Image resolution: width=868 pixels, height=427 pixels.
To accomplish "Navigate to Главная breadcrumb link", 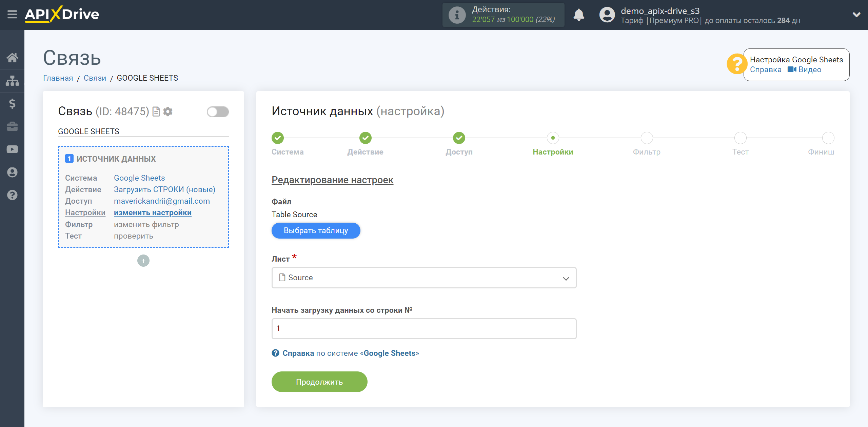I will 58,78.
